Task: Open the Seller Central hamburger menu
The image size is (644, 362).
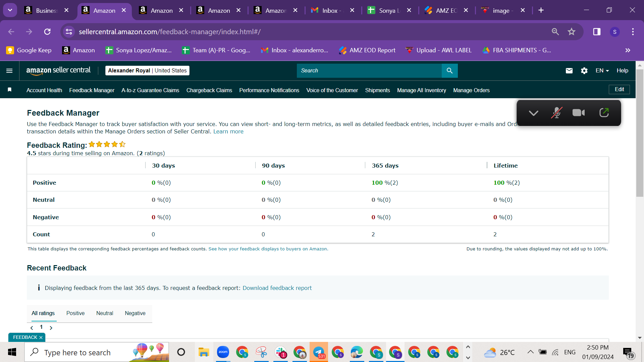Action: [x=9, y=71]
